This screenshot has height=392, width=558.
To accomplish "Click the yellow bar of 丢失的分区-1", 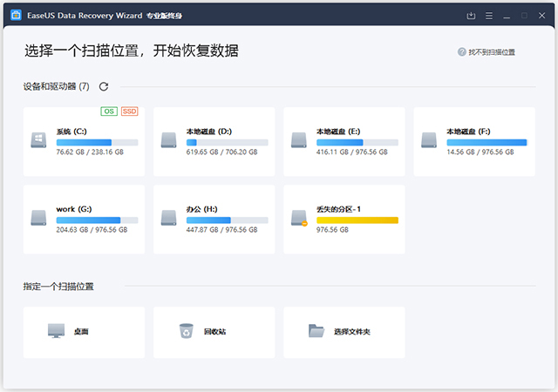I will [357, 220].
